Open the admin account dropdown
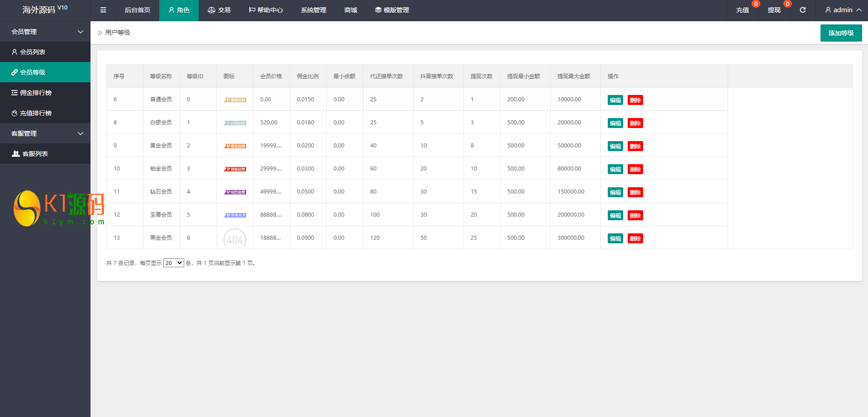Viewport: 868px width, 417px height. 843,10
